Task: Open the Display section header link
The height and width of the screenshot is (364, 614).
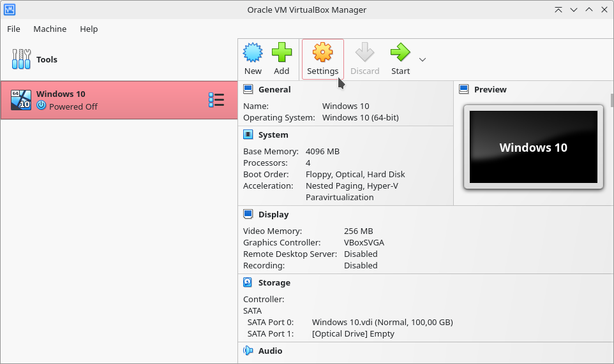Action: point(273,215)
